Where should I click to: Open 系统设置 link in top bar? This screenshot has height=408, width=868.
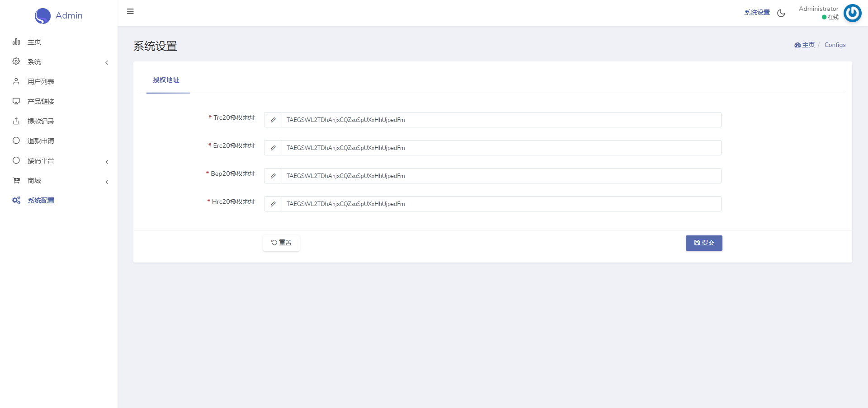click(757, 13)
